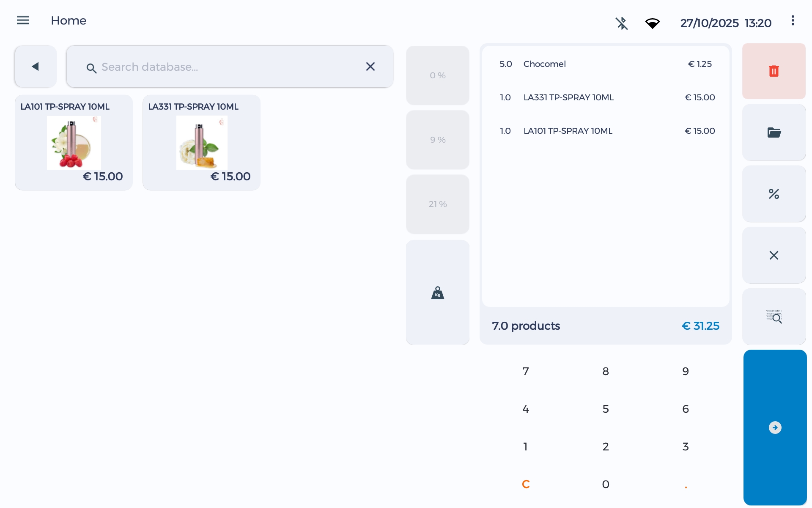The width and height of the screenshot is (812, 508).
Task: Select the 21 % VAT rate
Action: 437,204
